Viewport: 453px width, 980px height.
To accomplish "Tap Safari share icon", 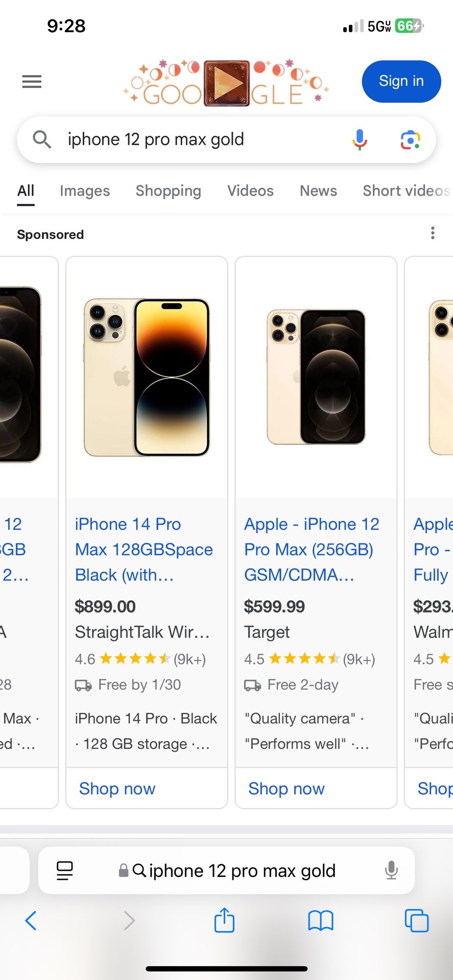I will click(224, 921).
